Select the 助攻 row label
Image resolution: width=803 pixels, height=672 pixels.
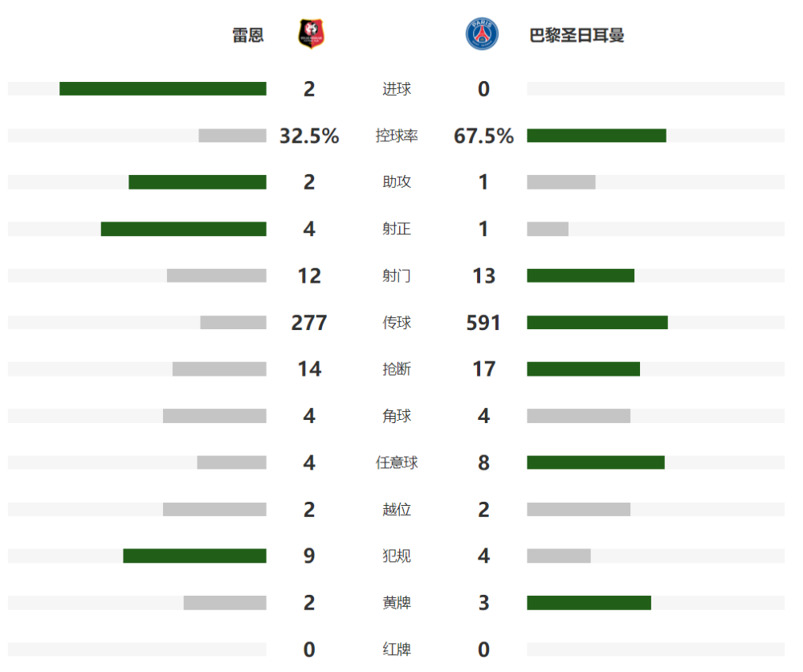[x=397, y=181]
